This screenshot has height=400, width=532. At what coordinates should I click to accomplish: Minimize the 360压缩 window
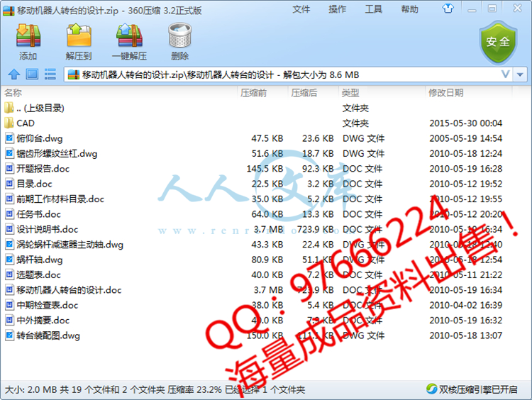coord(472,9)
